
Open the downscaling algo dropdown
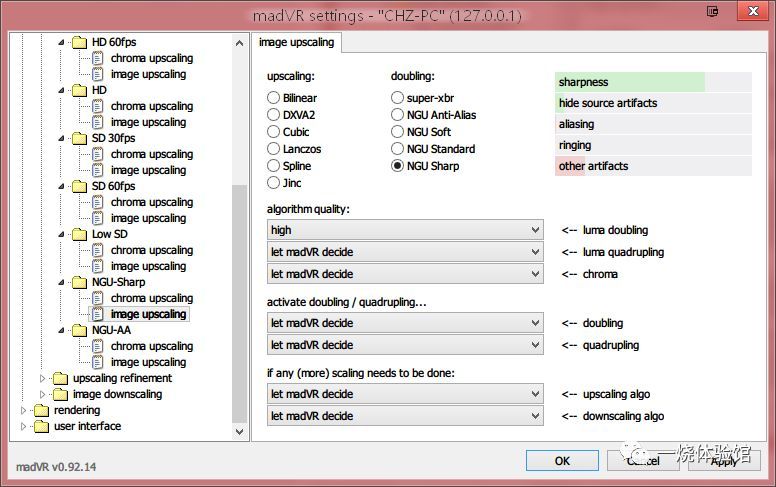tap(405, 416)
